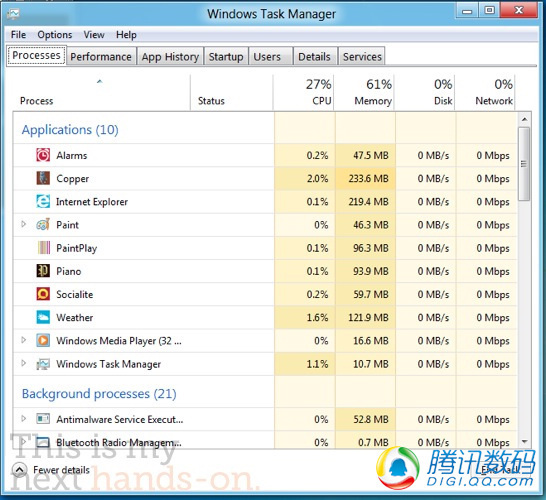Click the 1.1% CPU cell
The width and height of the screenshot is (546, 500).
click(x=305, y=364)
